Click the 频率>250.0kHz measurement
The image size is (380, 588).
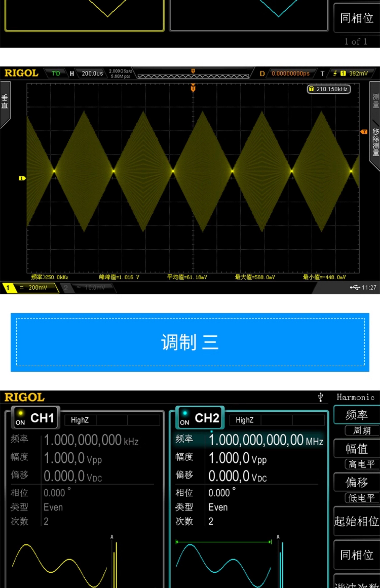[x=50, y=277]
